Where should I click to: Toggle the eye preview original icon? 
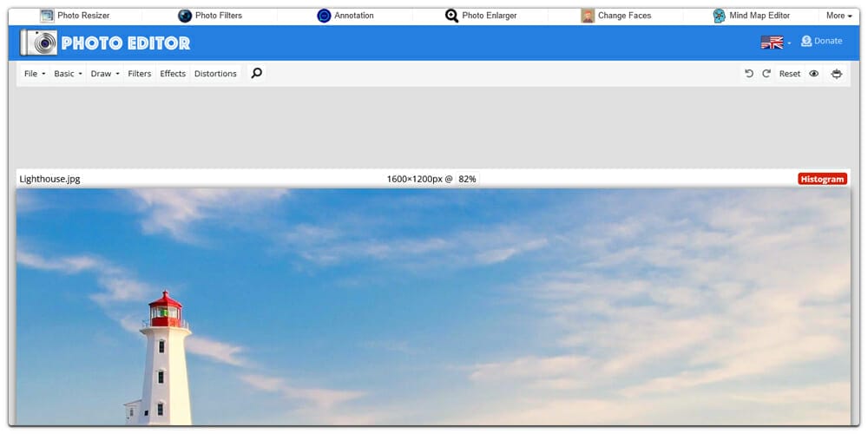click(814, 74)
